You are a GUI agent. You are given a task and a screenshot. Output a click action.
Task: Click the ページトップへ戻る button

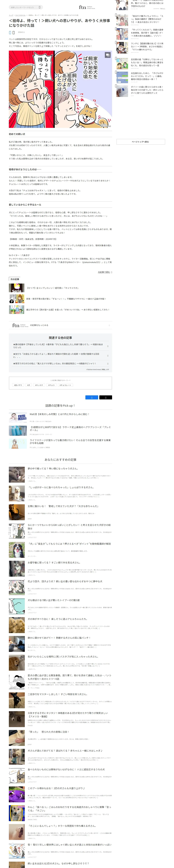[x=141, y=142]
